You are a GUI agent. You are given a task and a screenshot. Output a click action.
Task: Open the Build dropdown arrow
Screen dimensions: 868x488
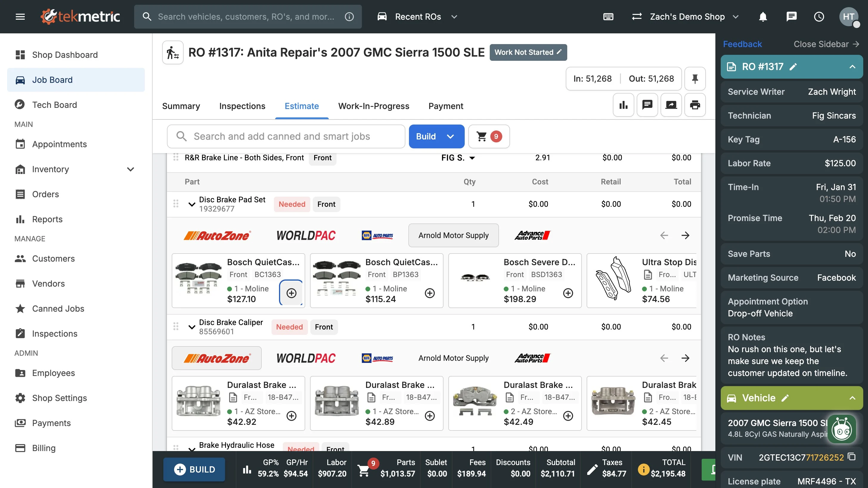450,136
